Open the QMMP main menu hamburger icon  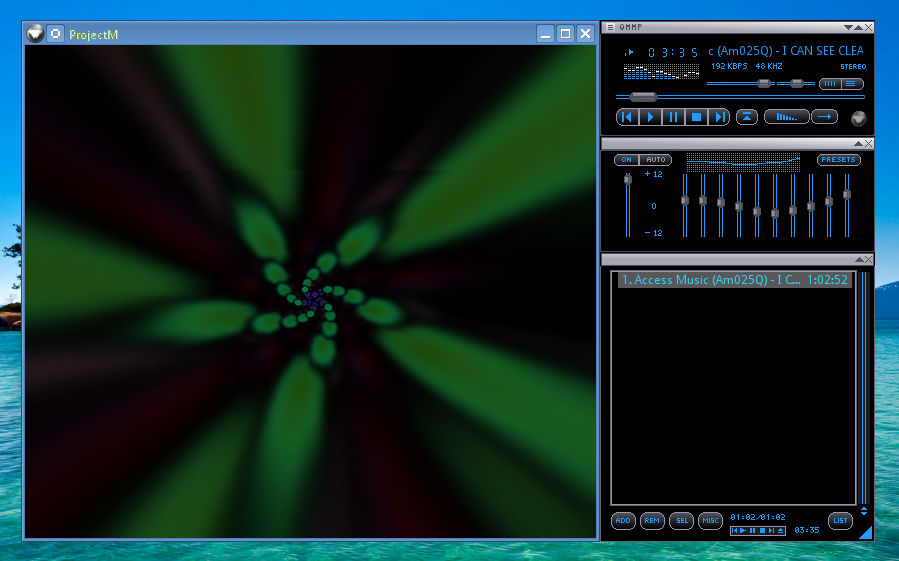click(610, 28)
